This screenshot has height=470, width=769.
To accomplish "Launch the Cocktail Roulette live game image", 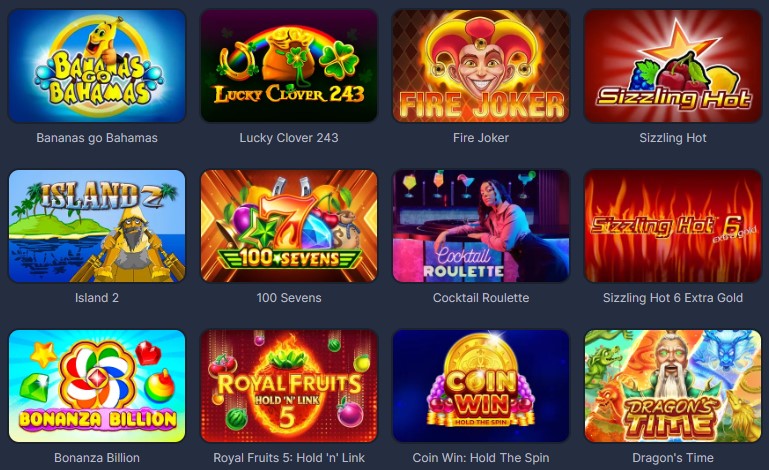I will click(x=481, y=226).
